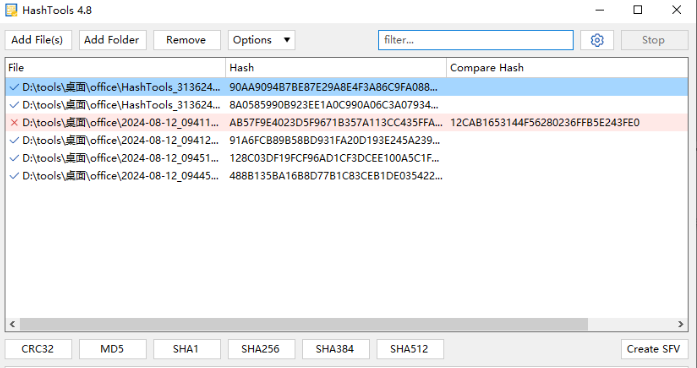Compute SHA1 hashes
The height and width of the screenshot is (368, 697).
[x=187, y=349]
